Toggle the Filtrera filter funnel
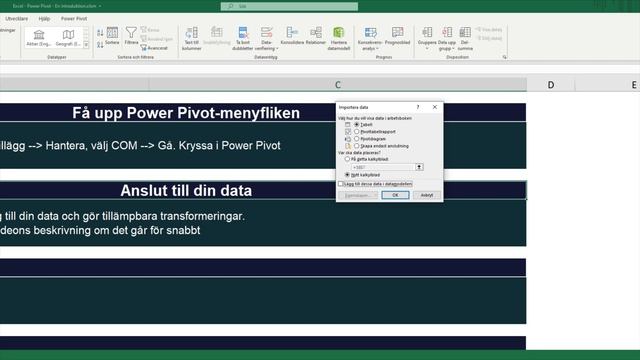640x360 pixels. 131,36
